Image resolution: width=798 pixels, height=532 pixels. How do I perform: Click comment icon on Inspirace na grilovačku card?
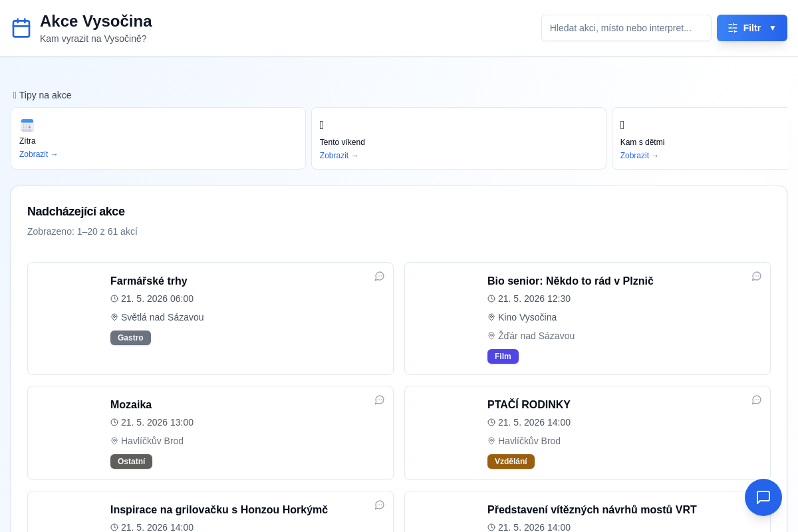[380, 505]
